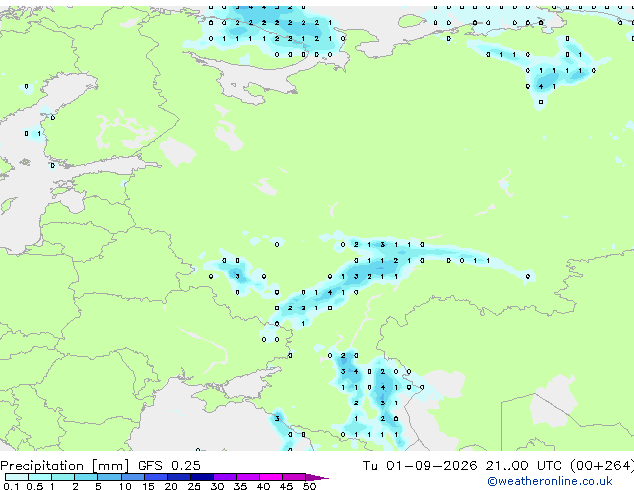
Task: Pick the lightest cyan legend swatch between 0.1 and 0.5
Action: coord(17,477)
